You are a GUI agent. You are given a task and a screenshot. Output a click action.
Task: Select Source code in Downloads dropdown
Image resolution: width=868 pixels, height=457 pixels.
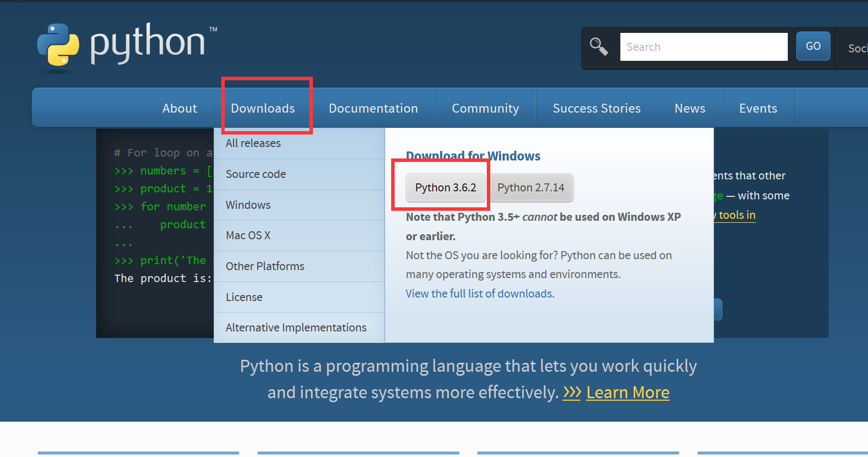coord(299,174)
